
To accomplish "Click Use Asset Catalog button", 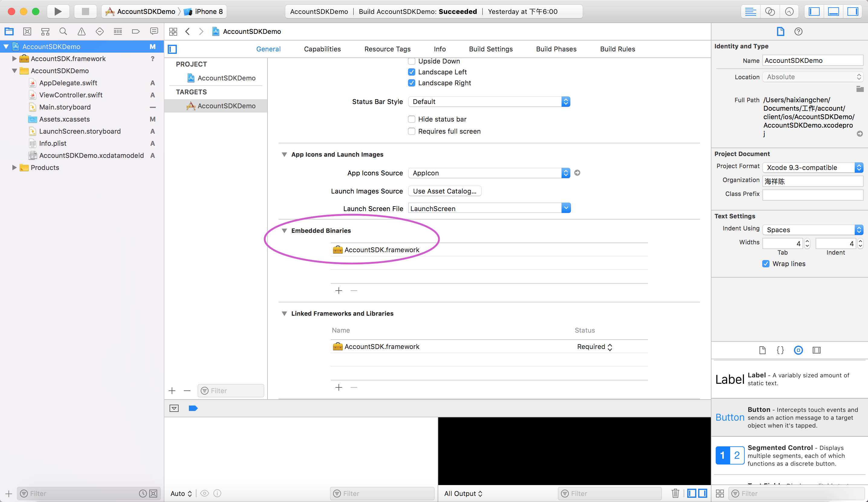I will [x=445, y=191].
